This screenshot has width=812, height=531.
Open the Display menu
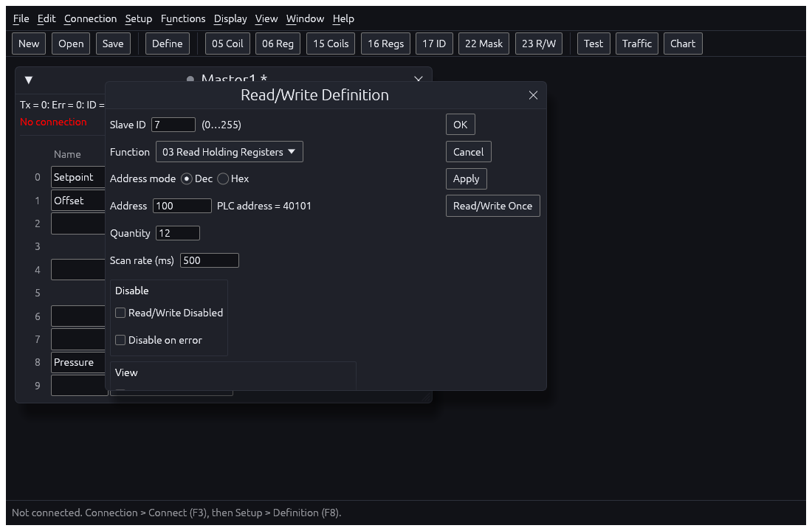point(230,18)
